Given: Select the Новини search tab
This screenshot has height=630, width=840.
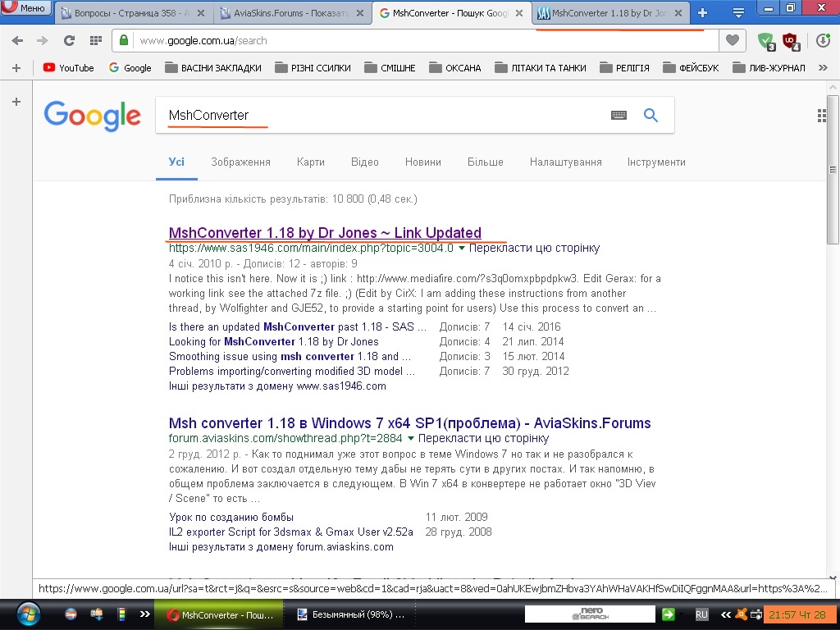Looking at the screenshot, I should [423, 162].
